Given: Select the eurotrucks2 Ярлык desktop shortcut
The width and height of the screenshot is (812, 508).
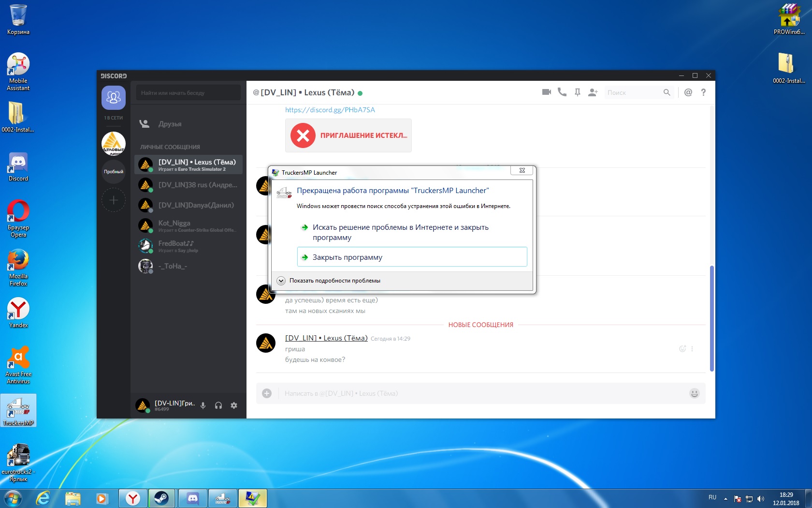Looking at the screenshot, I should click(18, 463).
